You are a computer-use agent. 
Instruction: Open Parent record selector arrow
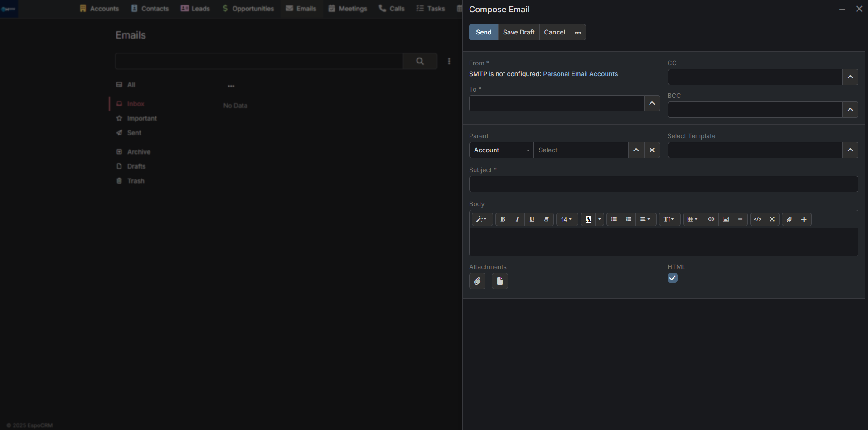click(x=636, y=150)
